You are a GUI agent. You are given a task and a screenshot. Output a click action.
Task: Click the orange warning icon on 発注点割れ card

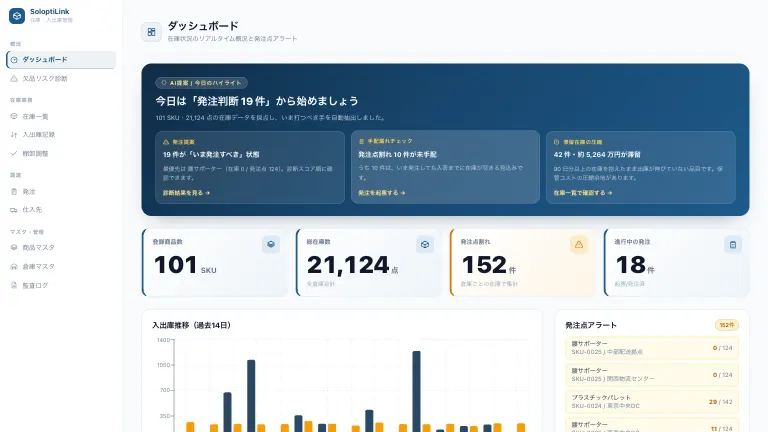579,244
